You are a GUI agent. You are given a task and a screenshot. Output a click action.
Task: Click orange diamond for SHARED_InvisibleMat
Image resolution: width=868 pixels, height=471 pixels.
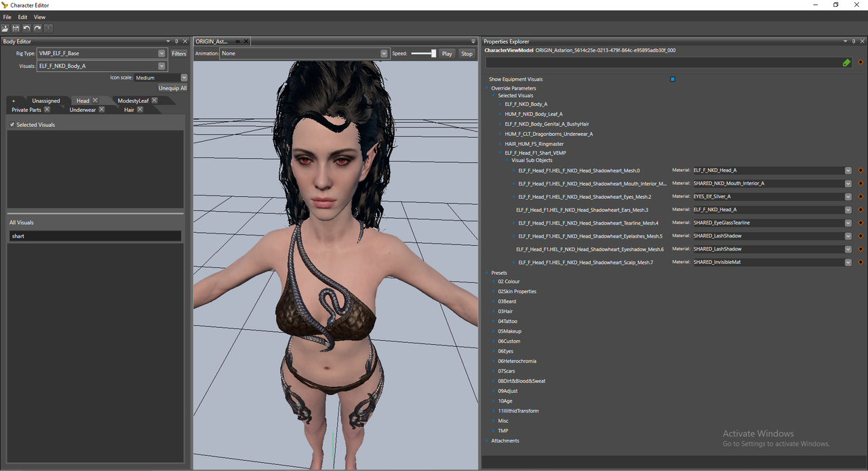(x=861, y=262)
